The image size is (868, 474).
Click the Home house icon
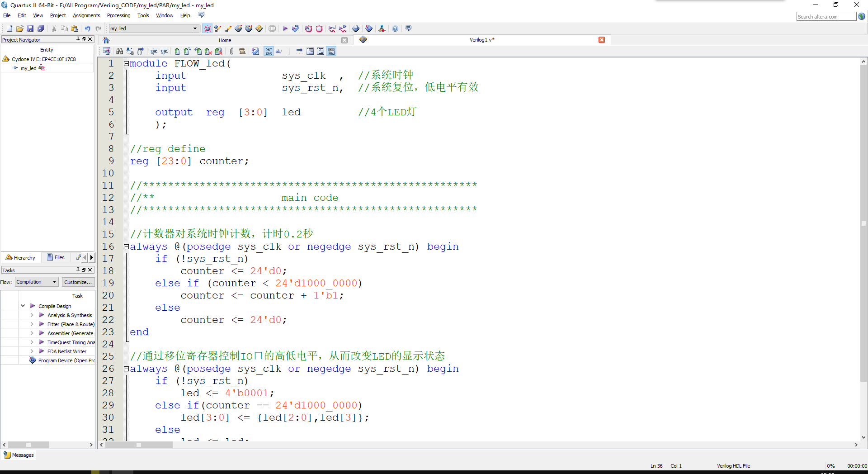pos(106,40)
